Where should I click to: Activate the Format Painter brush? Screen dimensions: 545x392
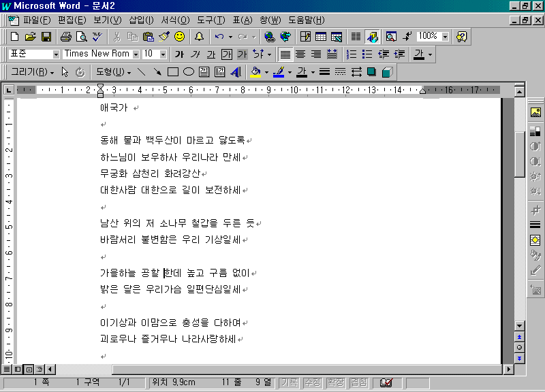pyautogui.click(x=164, y=37)
